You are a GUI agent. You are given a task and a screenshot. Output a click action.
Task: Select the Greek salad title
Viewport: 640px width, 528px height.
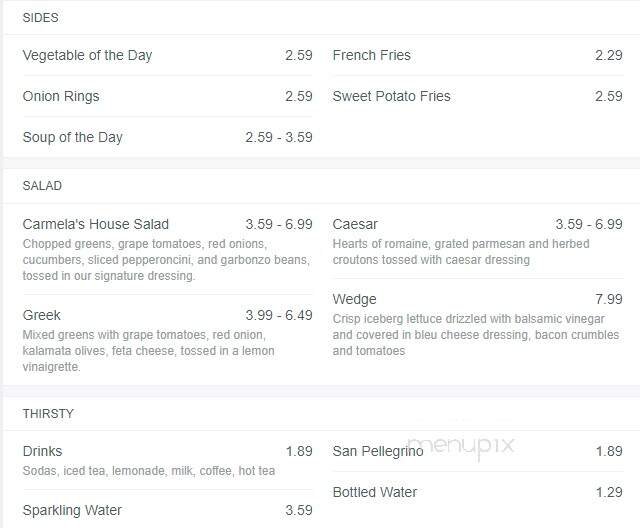[x=42, y=315]
